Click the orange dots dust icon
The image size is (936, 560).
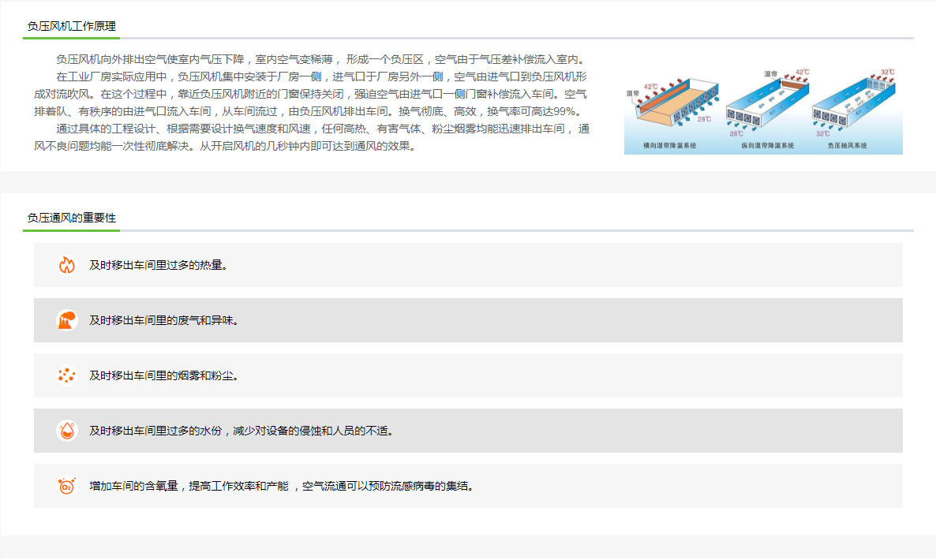point(66,375)
